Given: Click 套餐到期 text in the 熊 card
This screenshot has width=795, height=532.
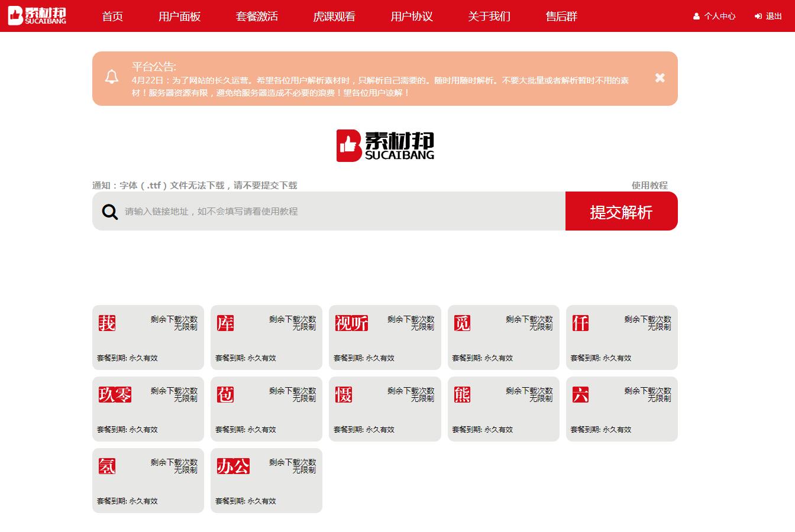Looking at the screenshot, I should click(x=482, y=430).
